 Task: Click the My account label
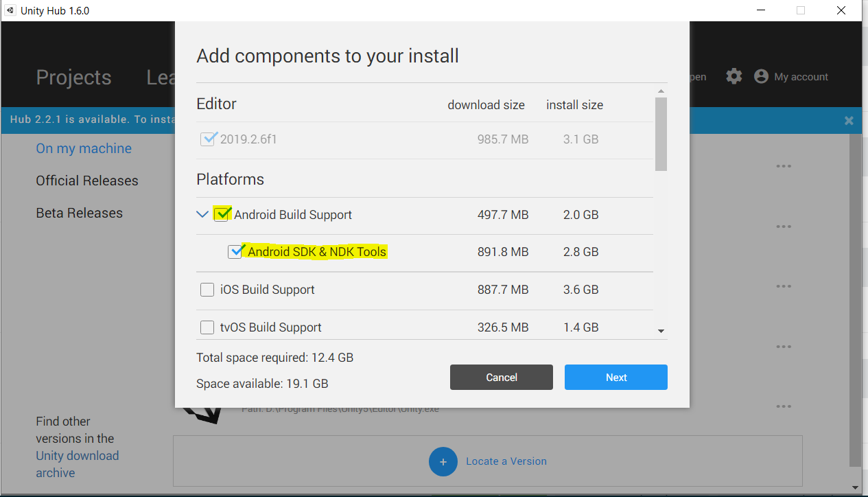point(801,77)
